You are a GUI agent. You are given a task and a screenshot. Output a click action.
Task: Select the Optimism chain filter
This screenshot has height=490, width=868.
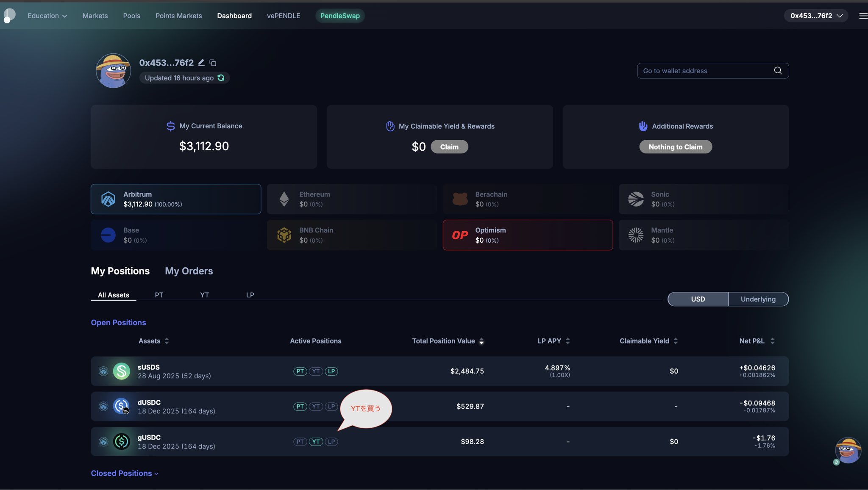coord(527,235)
